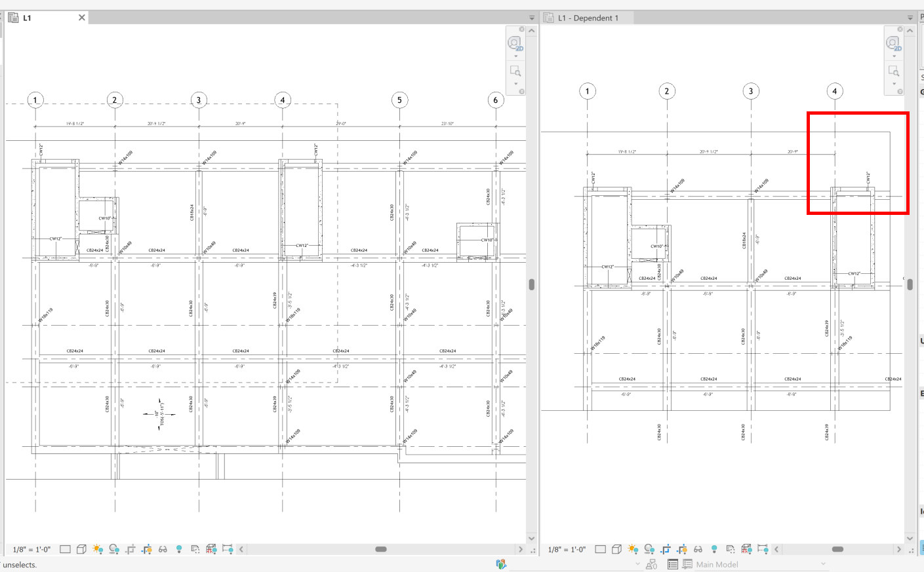The width and height of the screenshot is (924, 572).
Task: Open the Main Model dropdown in the status bar
Action: pos(822,564)
